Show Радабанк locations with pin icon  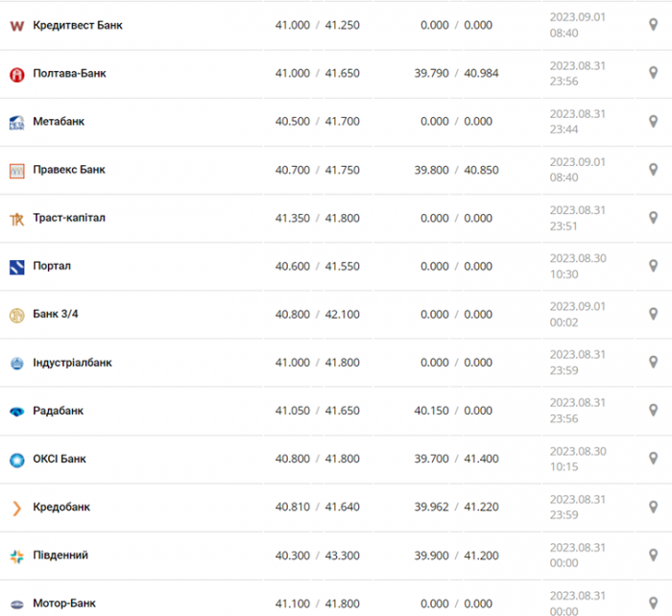(653, 411)
